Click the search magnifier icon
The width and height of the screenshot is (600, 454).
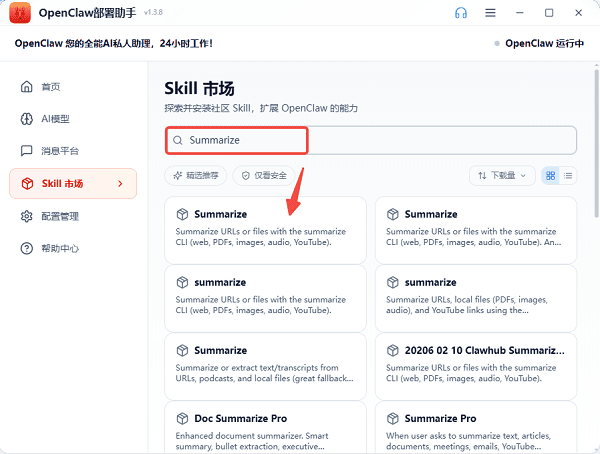click(x=178, y=140)
